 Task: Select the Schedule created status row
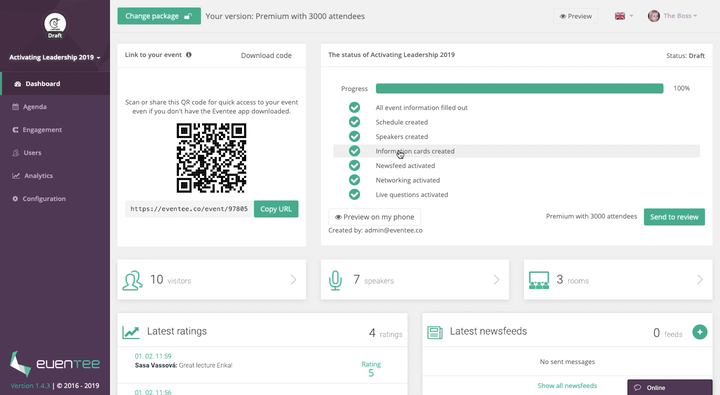(x=517, y=122)
